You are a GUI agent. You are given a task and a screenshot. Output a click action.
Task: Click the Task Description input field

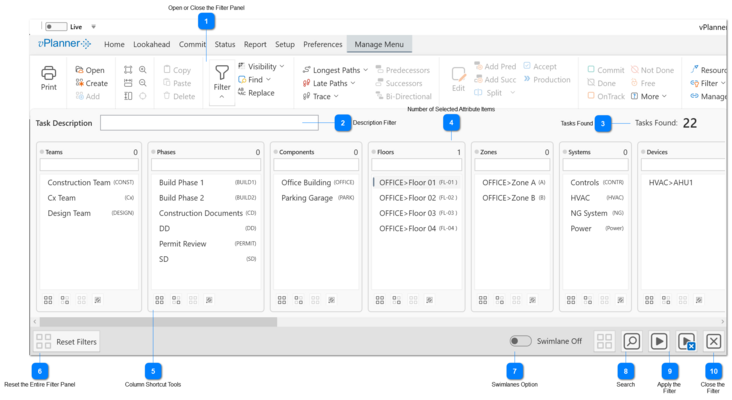tap(209, 123)
